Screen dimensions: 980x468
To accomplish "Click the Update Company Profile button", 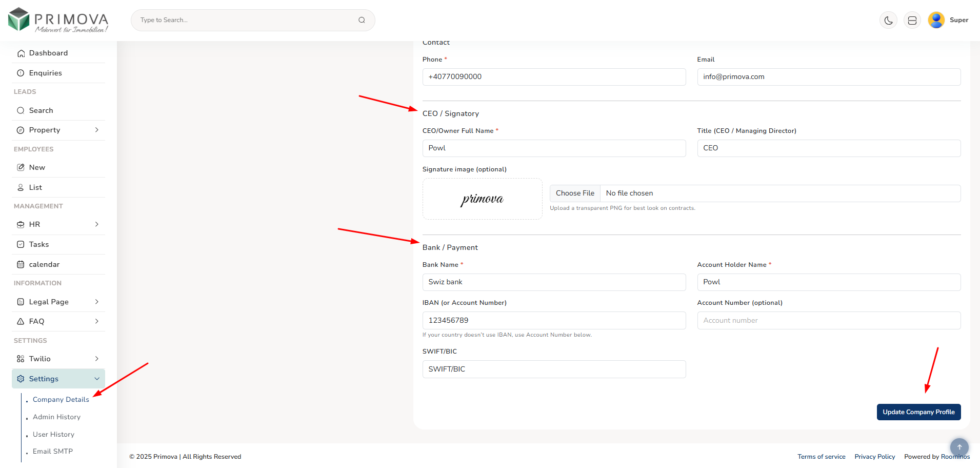I will click(x=918, y=412).
